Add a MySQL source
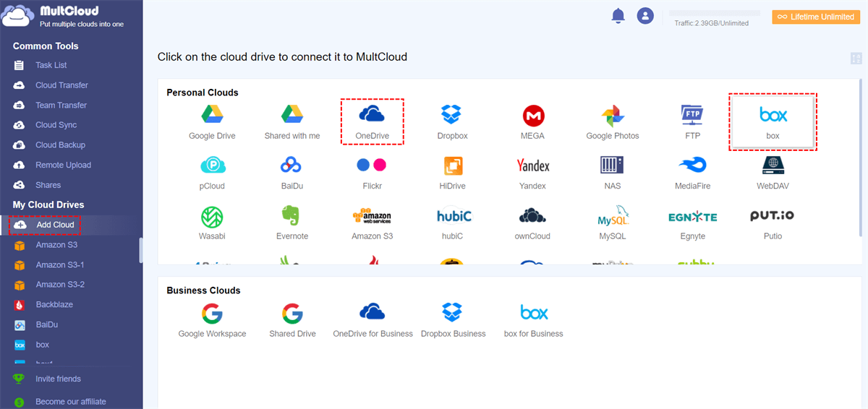 coord(612,223)
